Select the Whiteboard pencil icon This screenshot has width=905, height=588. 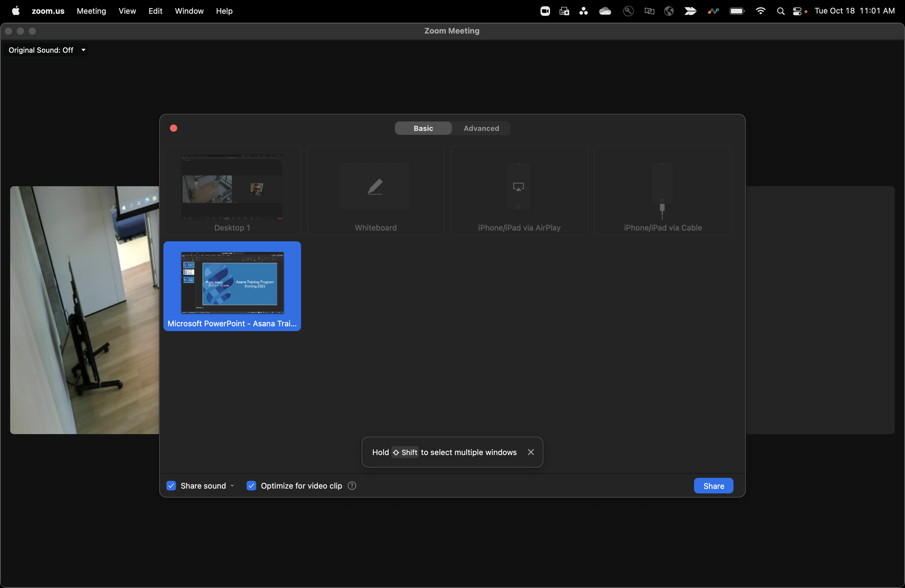tap(375, 187)
